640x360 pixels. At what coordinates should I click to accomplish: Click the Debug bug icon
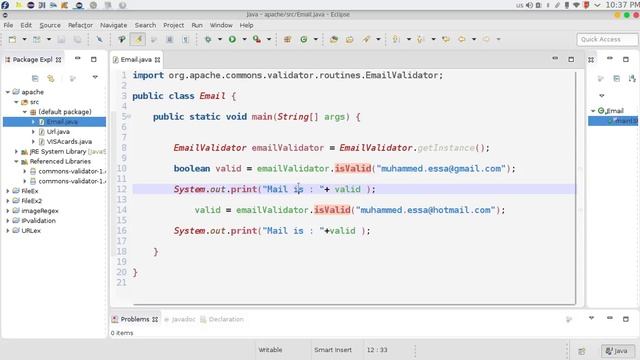(208, 40)
